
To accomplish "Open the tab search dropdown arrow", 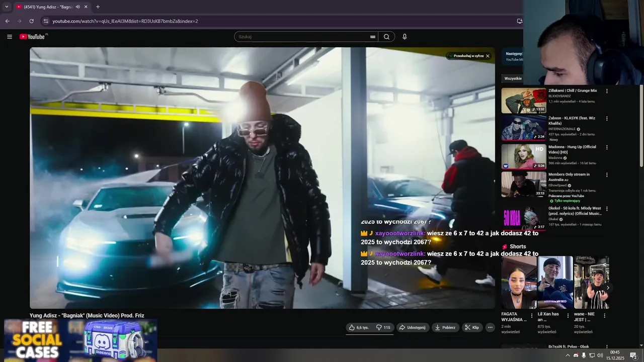I will [x=7, y=7].
